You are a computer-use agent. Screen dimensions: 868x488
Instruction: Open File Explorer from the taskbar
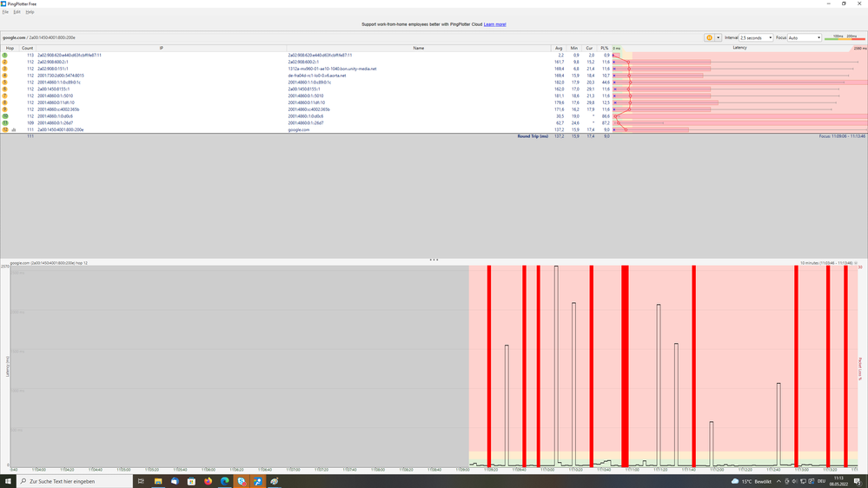(158, 481)
